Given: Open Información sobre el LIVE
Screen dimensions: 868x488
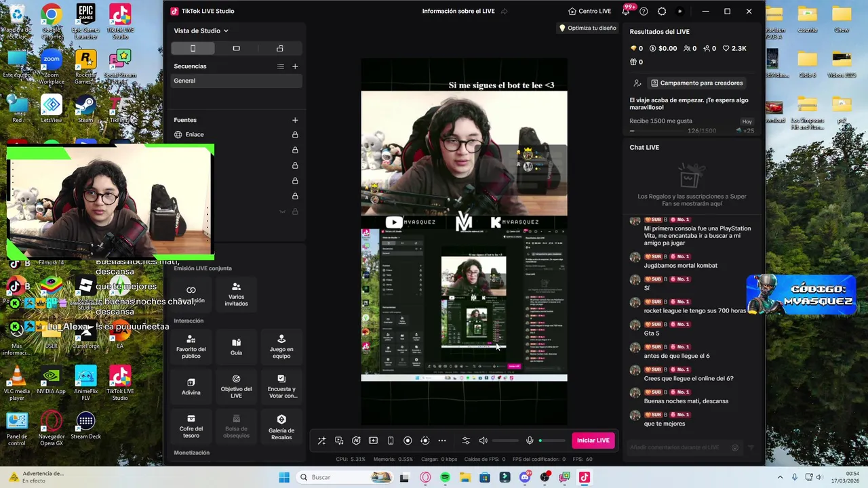Looking at the screenshot, I should 458,11.
